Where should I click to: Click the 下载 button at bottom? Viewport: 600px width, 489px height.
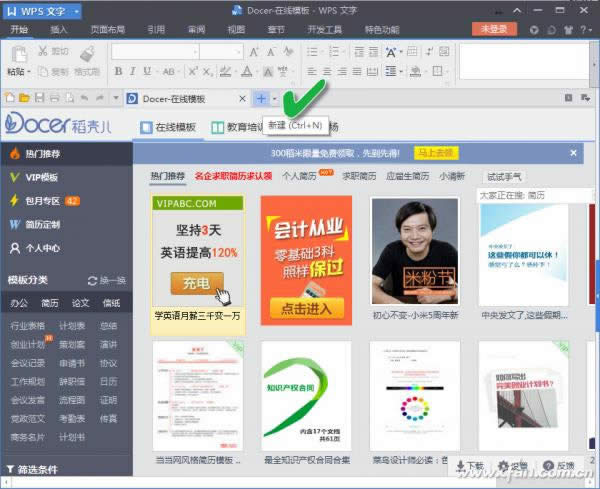point(470,465)
